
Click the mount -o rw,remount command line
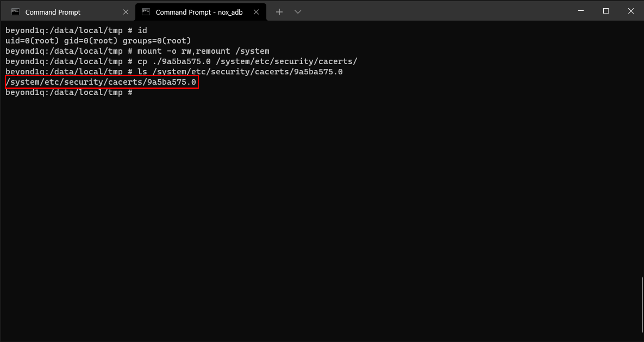tap(137, 51)
